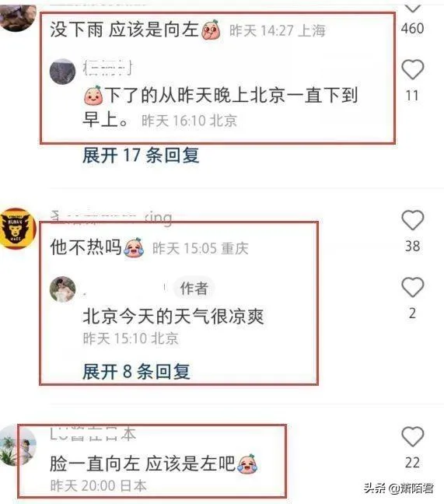Click the comment text 北京今天的天气很凉爽
Screen dimensions: 444x504
[x=173, y=317]
